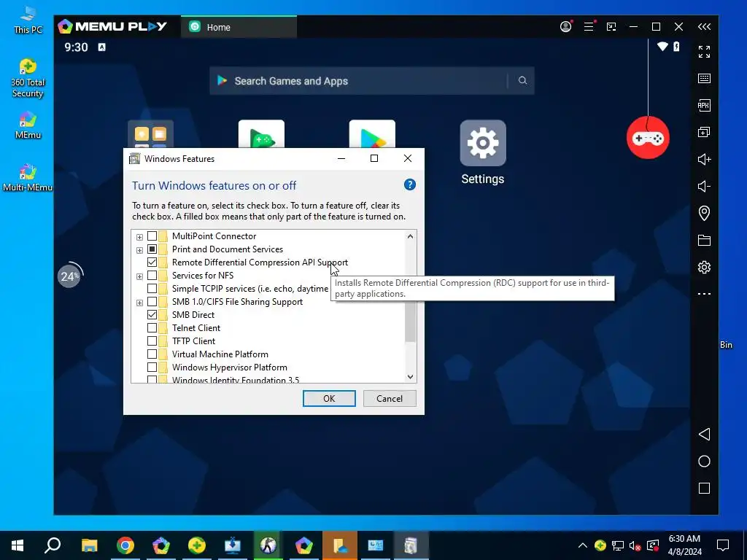Open the Google Play Store app icon
Screen dimensions: 747x560
pos(372,134)
